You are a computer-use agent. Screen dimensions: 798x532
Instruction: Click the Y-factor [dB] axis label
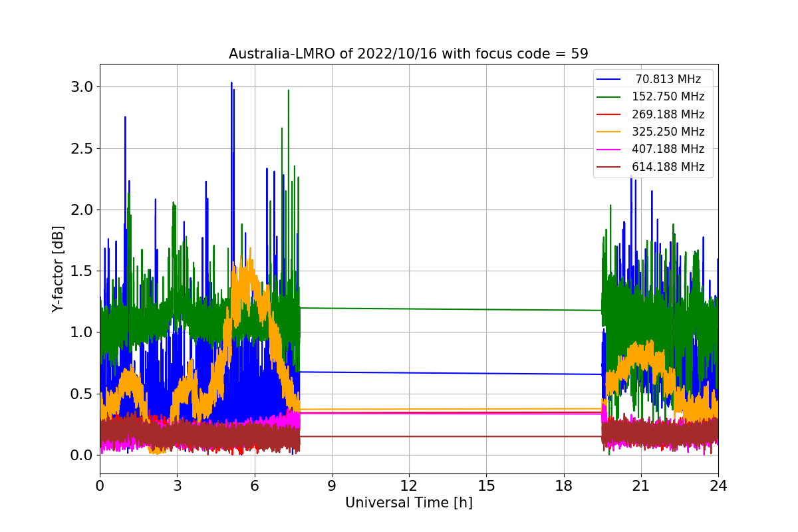point(59,269)
